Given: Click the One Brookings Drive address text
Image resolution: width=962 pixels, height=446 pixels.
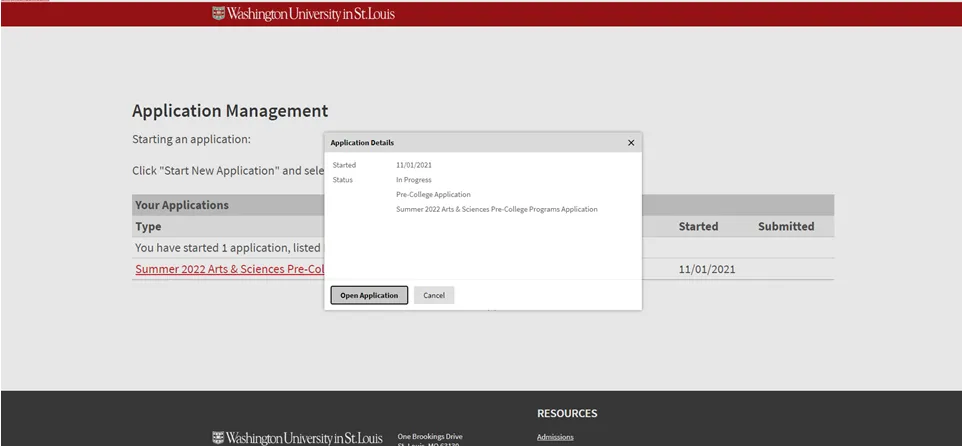Looking at the screenshot, I should [430, 436].
